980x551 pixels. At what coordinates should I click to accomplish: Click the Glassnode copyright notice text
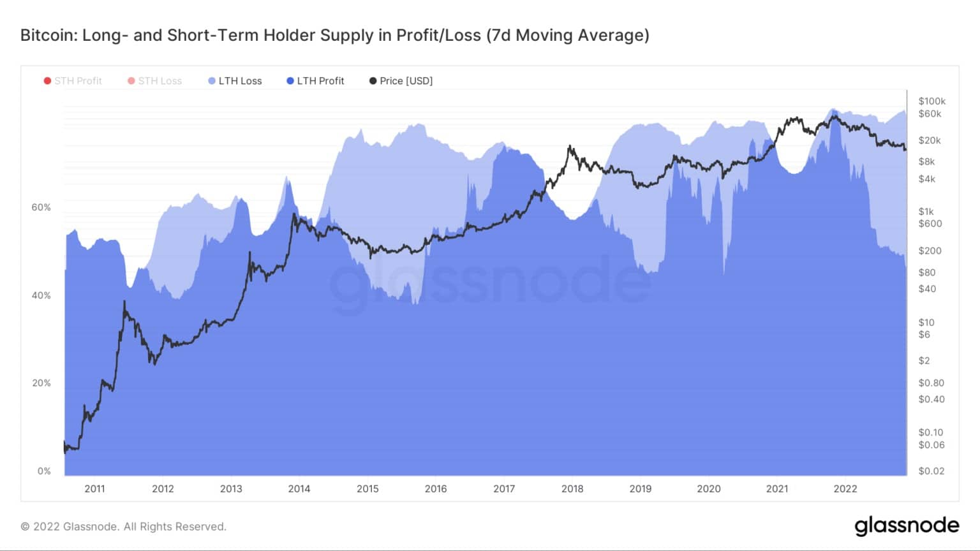123,527
